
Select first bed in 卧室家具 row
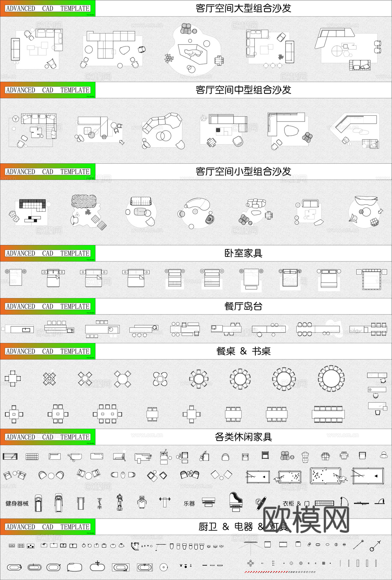[x=15, y=277]
